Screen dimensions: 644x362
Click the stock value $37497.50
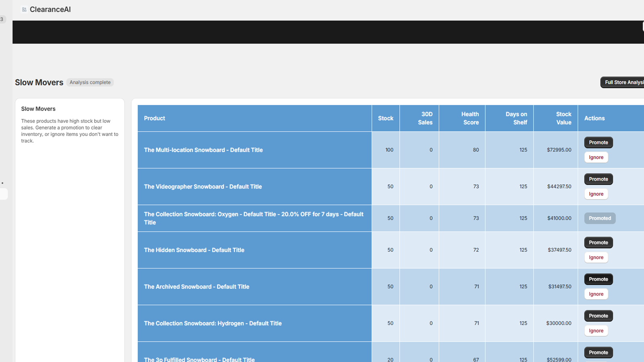[x=559, y=250]
